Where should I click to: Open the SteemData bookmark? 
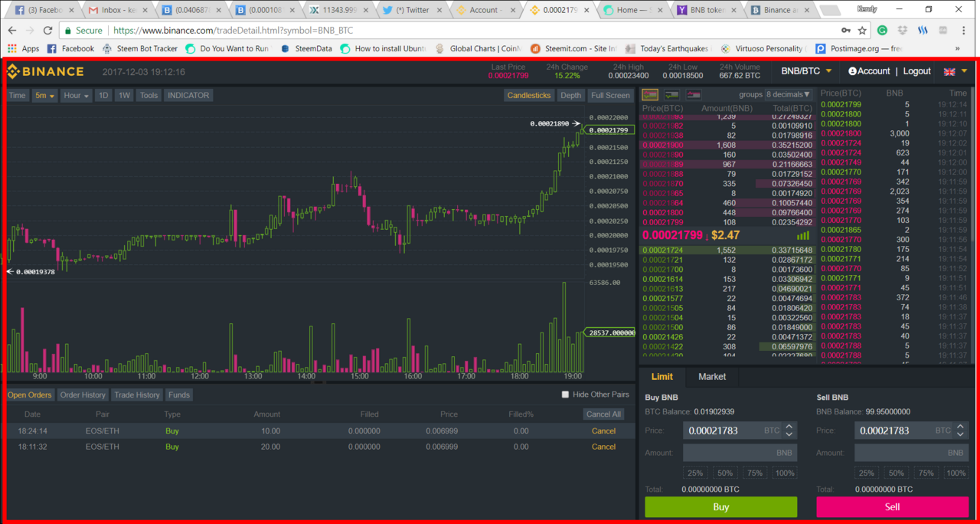(306, 48)
